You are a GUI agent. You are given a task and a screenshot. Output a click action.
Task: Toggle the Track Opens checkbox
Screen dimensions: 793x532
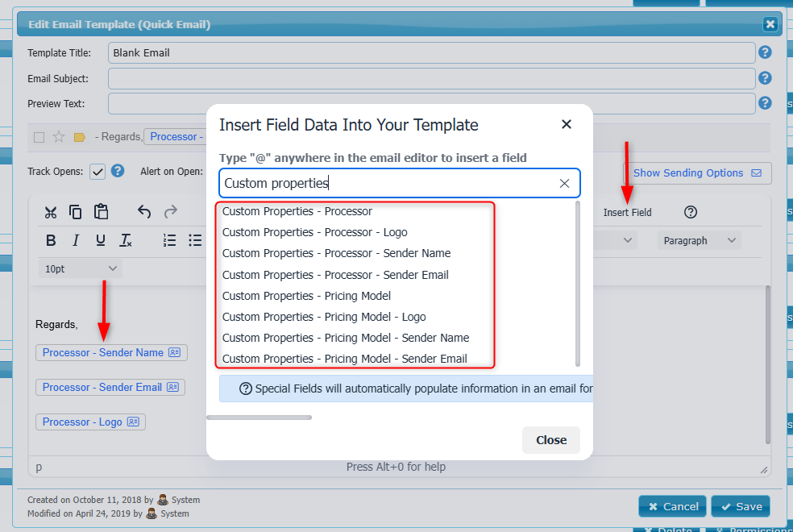coord(98,172)
